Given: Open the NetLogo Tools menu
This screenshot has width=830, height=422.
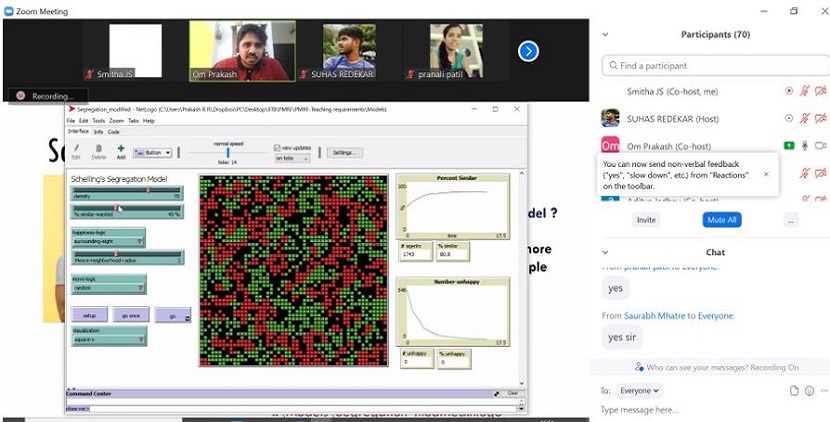Looking at the screenshot, I should 98,121.
